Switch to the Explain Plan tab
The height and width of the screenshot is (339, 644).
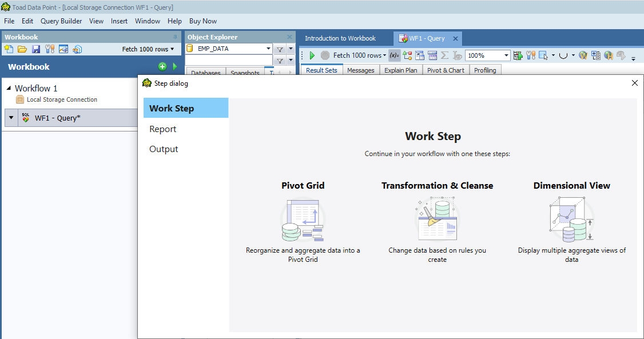[x=401, y=70]
